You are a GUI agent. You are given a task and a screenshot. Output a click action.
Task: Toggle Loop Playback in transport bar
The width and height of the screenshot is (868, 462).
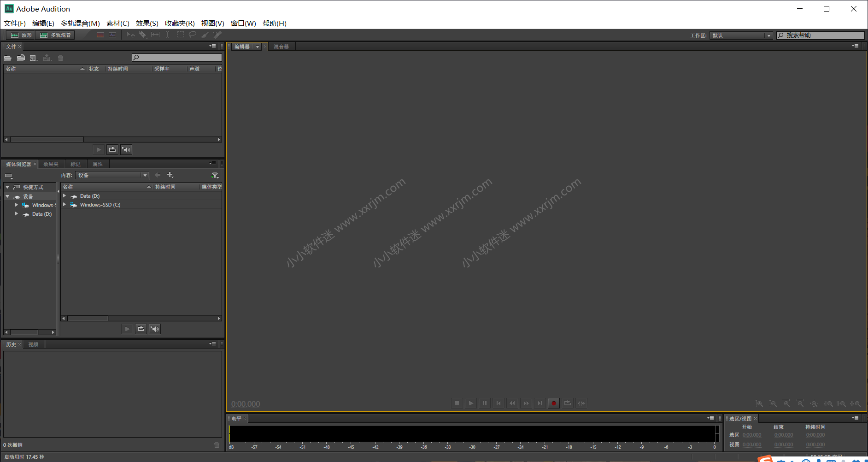click(568, 403)
